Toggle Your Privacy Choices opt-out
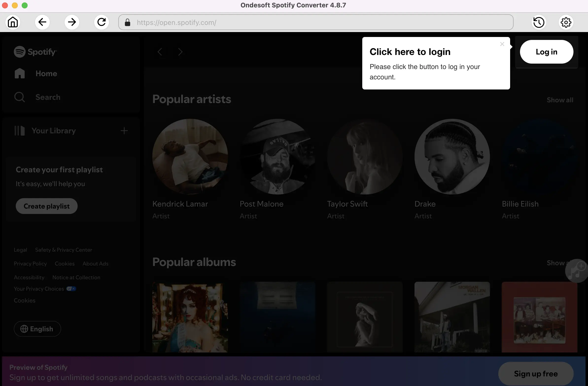Screen dimensions: 588x386 click(71, 288)
